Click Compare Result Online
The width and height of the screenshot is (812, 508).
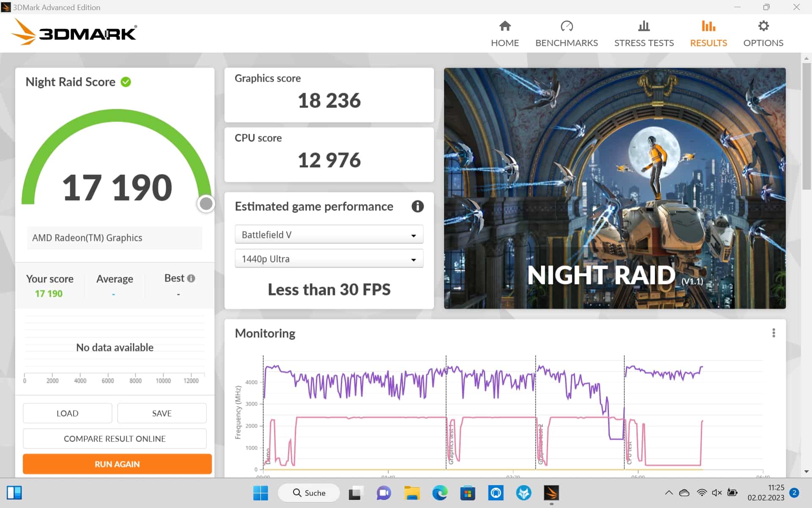coord(115,439)
